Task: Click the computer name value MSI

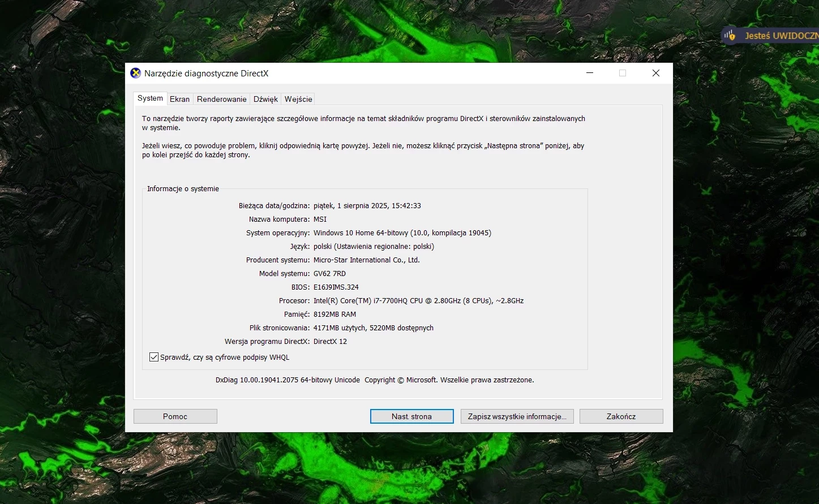Action: (x=320, y=219)
